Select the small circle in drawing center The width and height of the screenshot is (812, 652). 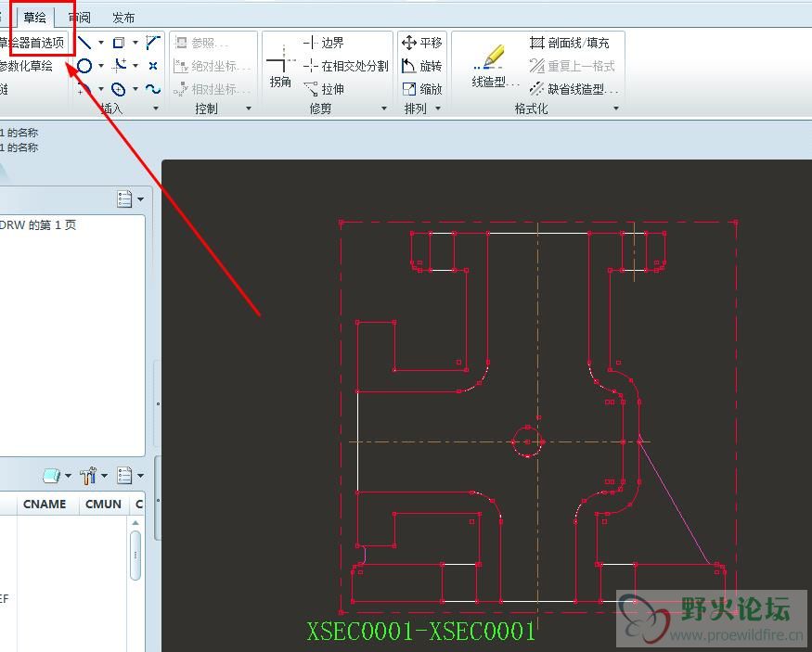pos(528,441)
